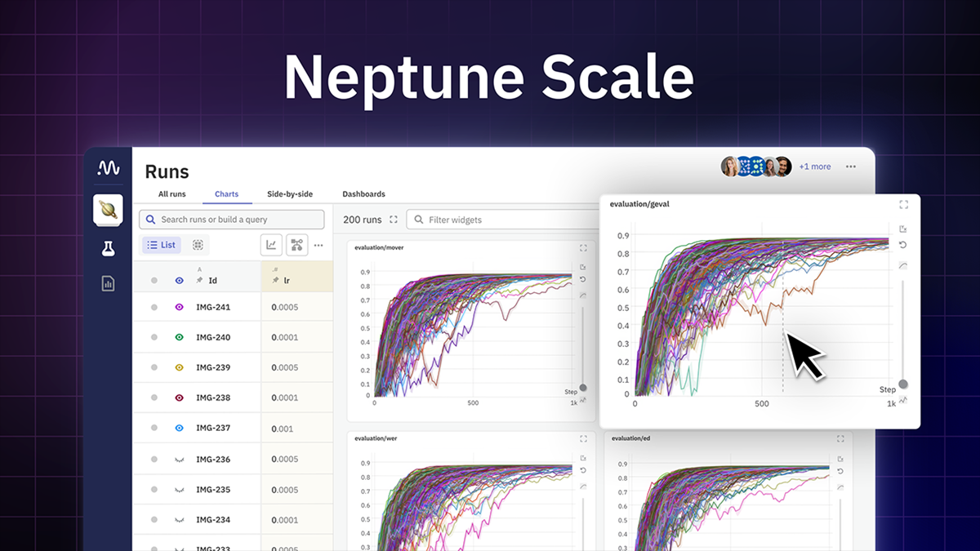Viewport: 980px width, 551px height.
Task: Show hidden run IMG-236 via its eye icon
Action: pos(179,460)
